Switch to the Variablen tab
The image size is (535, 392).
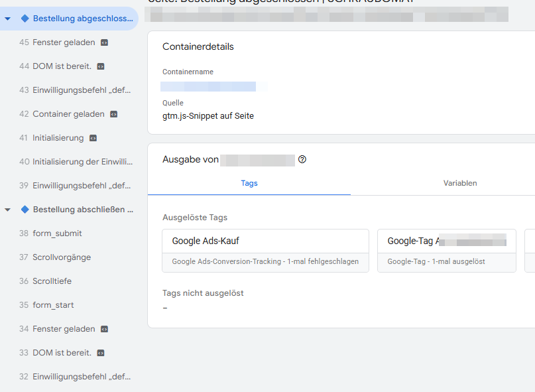click(460, 183)
